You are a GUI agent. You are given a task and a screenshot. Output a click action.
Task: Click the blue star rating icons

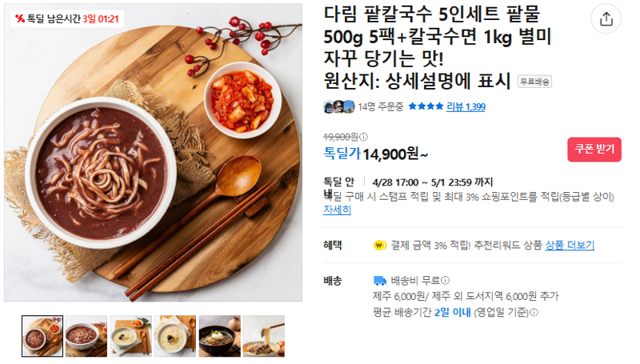pos(426,106)
